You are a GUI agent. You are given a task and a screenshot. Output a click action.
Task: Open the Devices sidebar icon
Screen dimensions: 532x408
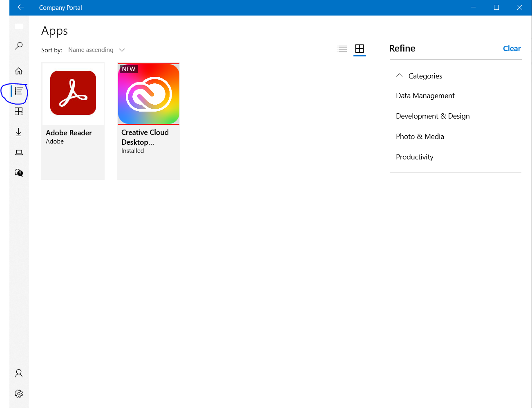(x=19, y=152)
